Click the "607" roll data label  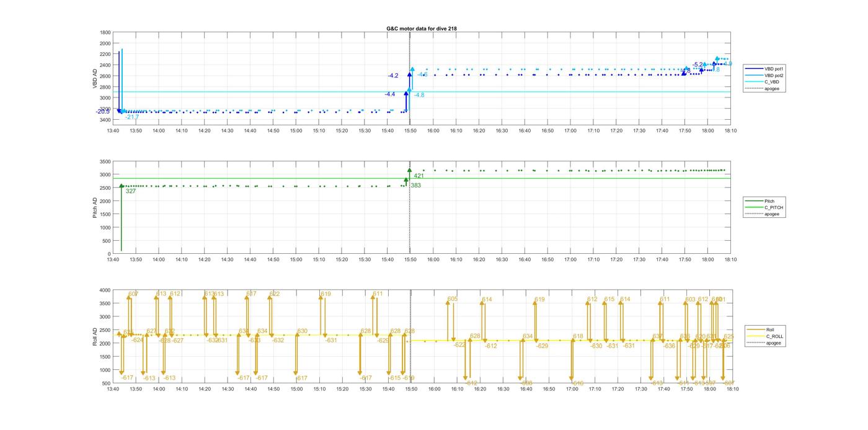pos(133,293)
